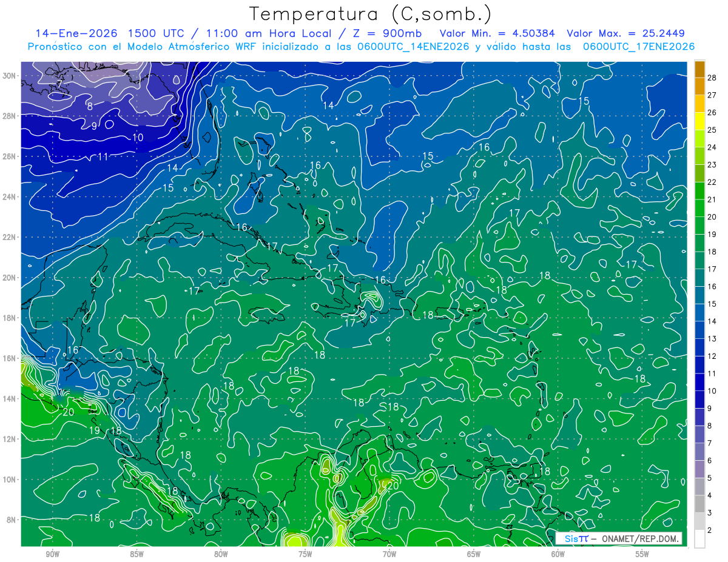Select the 22N latitude label
The height and width of the screenshot is (562, 728).
10,237
